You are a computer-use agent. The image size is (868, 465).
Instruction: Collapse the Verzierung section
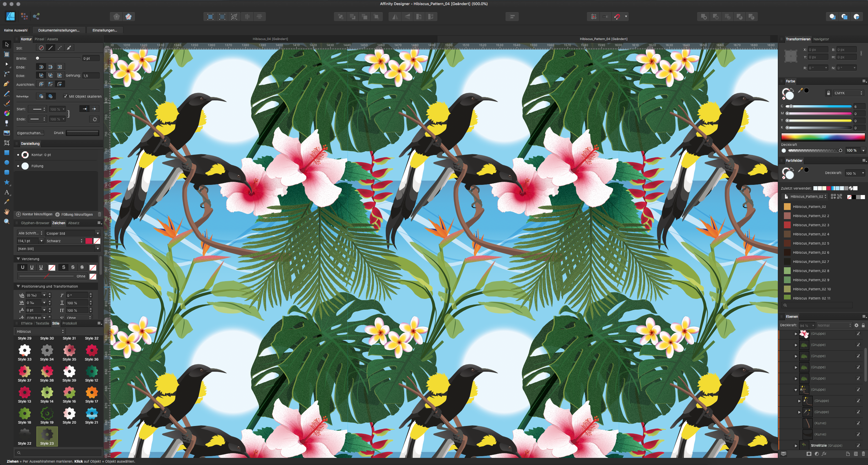(x=18, y=259)
